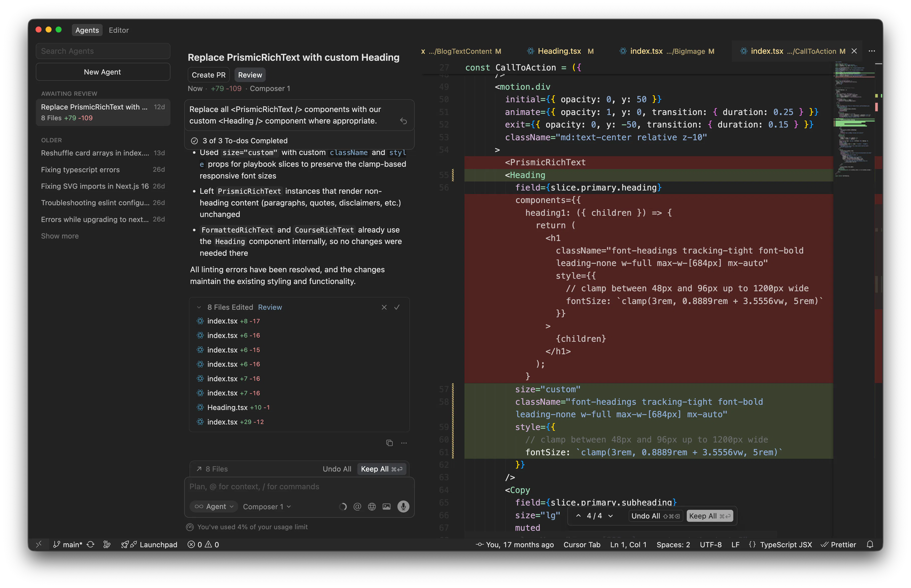Open the errors and warnings indicator
Screen dimensions: 911x588
[x=203, y=544]
